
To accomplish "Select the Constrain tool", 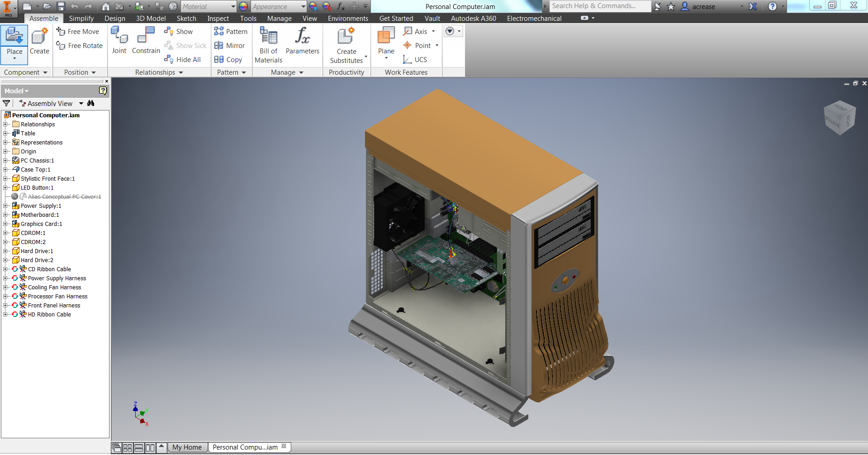I will [145, 41].
